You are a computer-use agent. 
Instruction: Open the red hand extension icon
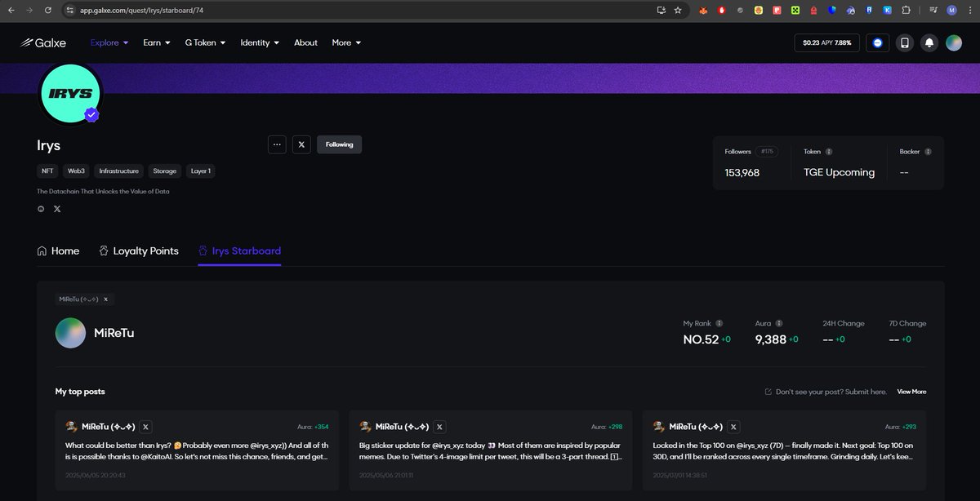point(722,10)
